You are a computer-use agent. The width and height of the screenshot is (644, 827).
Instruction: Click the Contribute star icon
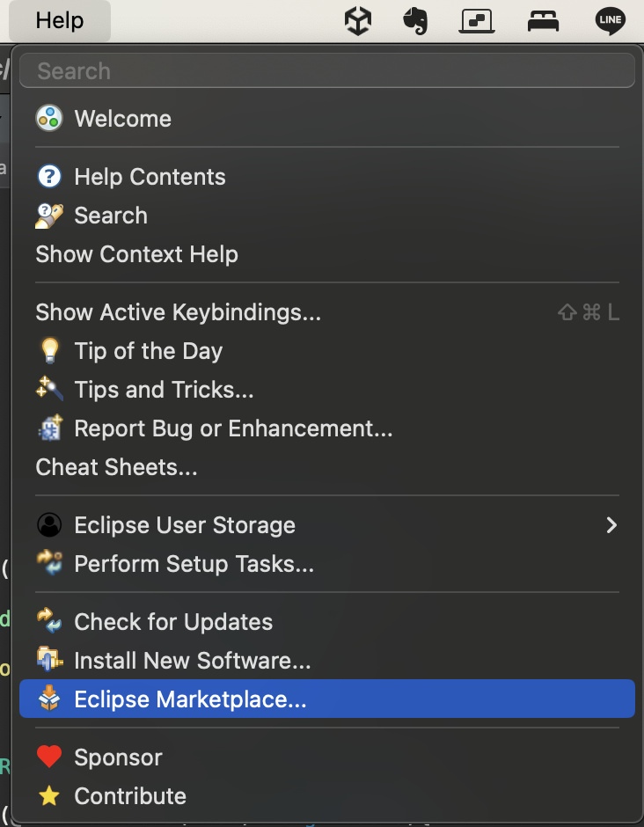coord(49,796)
